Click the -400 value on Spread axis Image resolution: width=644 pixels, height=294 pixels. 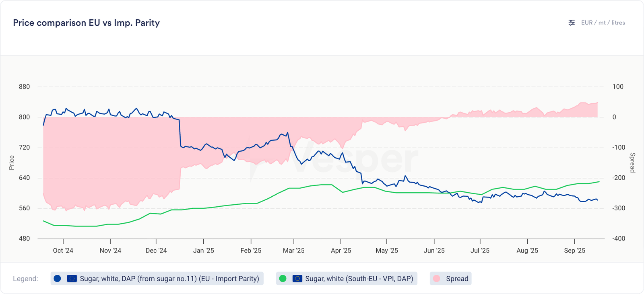click(618, 238)
